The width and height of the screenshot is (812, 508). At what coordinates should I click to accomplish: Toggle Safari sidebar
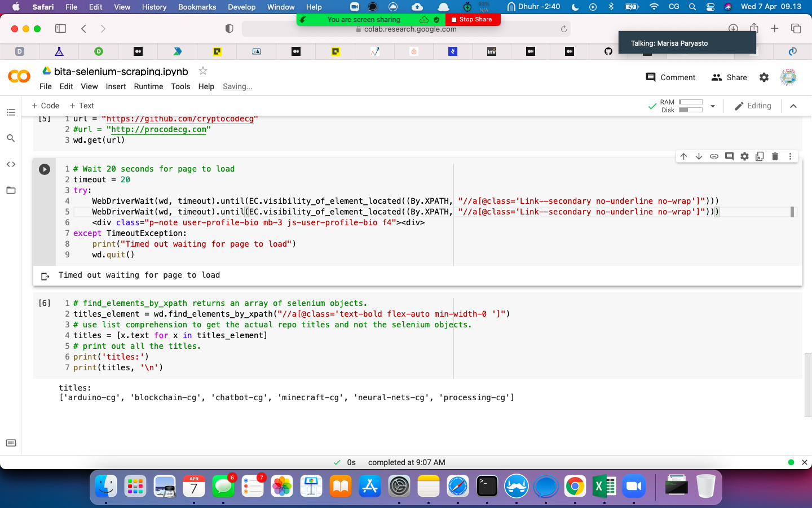coord(60,28)
